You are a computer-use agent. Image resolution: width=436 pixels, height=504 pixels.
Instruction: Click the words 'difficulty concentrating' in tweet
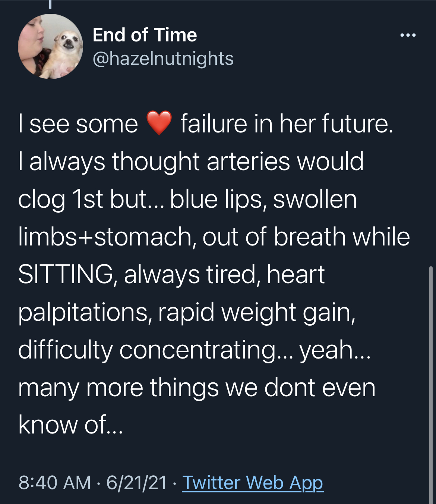coord(147,350)
